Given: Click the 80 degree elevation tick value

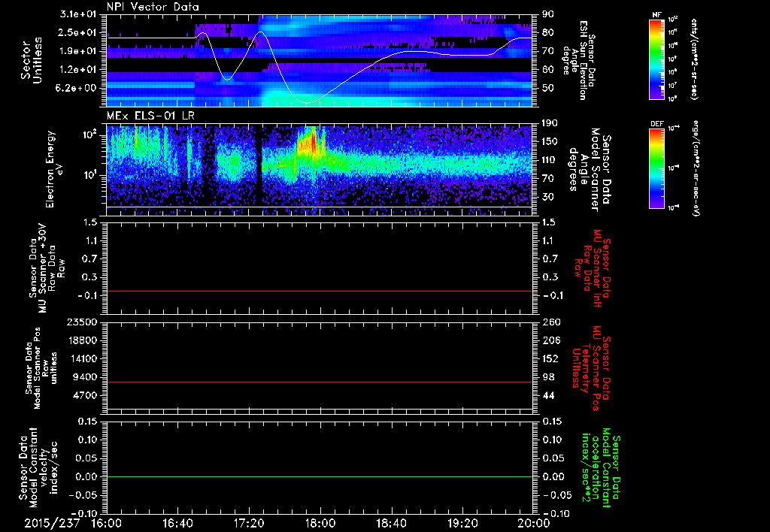Looking at the screenshot, I should pyautogui.click(x=547, y=32).
